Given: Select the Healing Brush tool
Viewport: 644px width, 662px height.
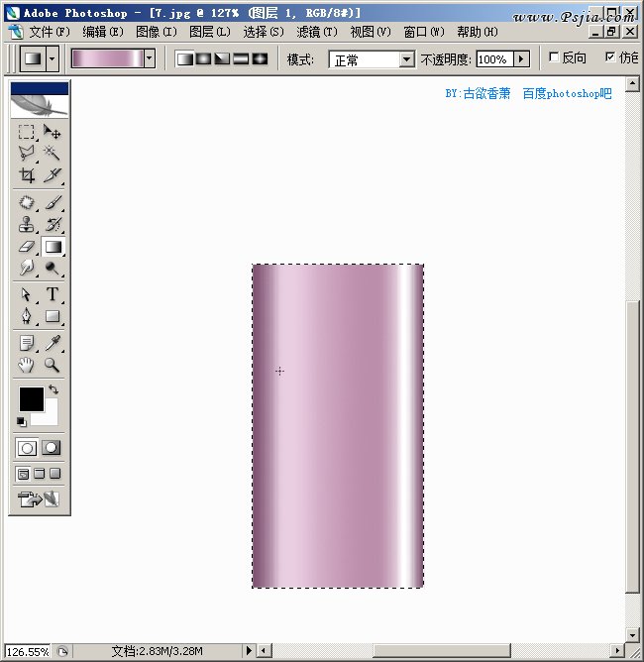Looking at the screenshot, I should point(26,202).
